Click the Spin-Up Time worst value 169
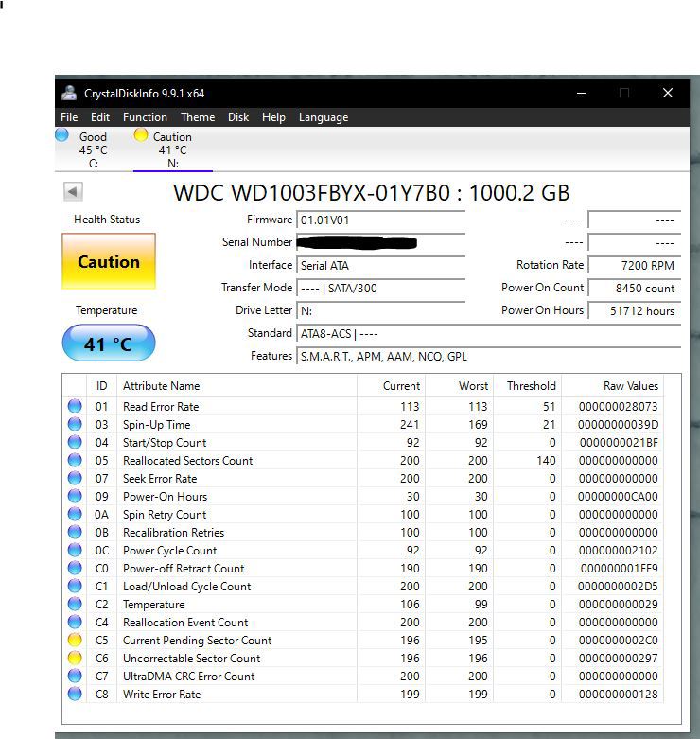The height and width of the screenshot is (739, 700). coord(478,424)
